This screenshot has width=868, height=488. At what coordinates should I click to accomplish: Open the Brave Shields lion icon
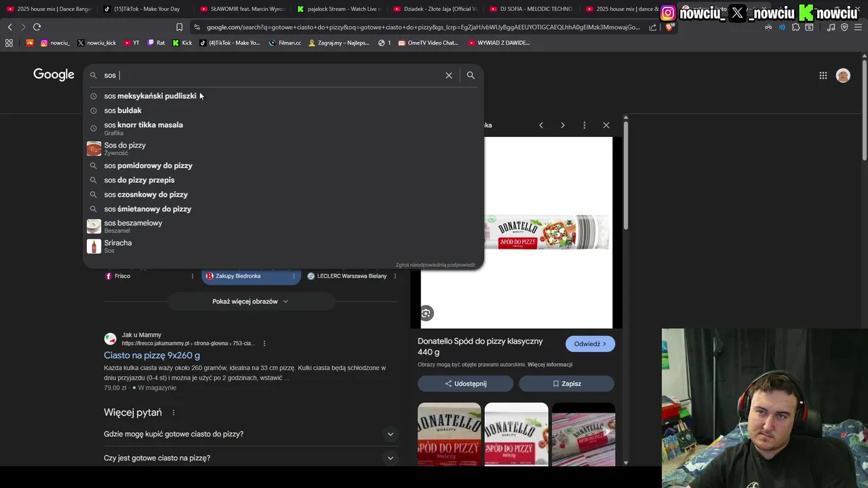tap(669, 27)
